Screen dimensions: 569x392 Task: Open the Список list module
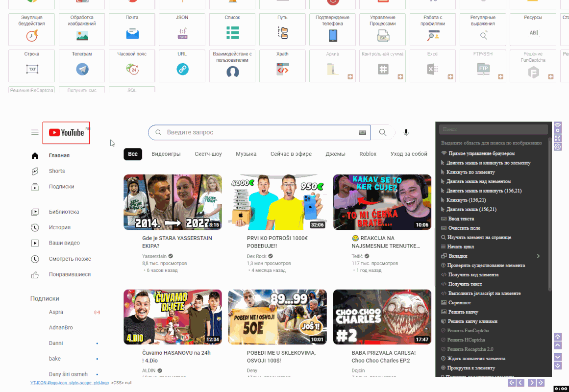coord(232,29)
